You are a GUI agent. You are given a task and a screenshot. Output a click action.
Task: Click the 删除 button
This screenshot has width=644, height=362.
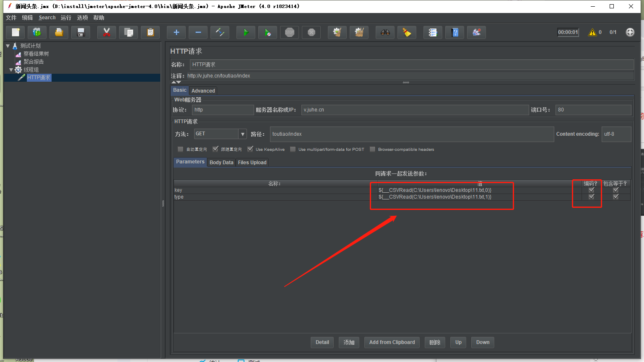click(435, 342)
